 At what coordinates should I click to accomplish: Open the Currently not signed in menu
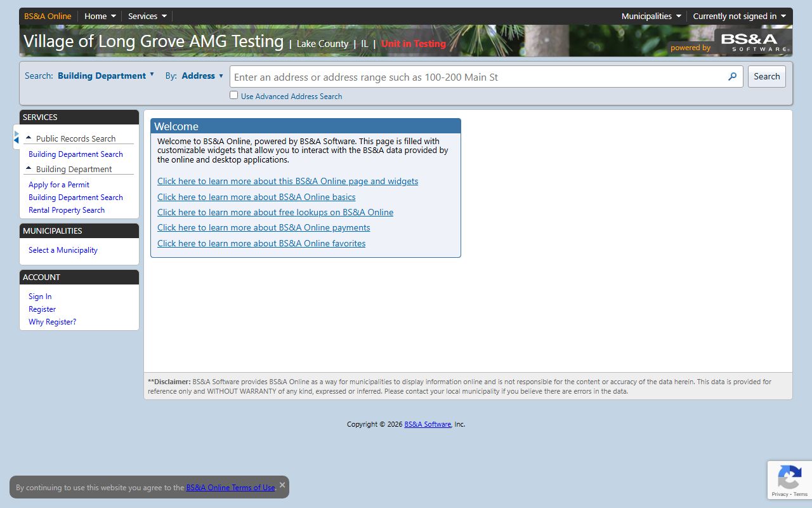[739, 17]
